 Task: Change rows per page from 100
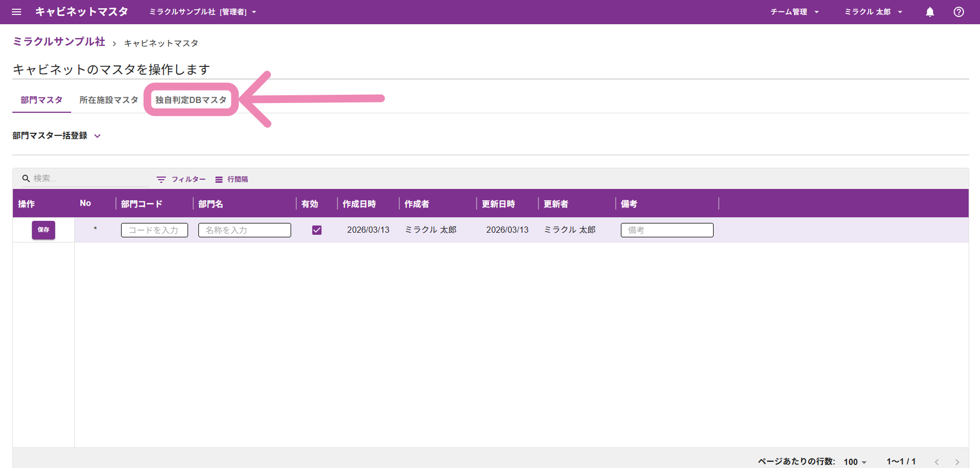coord(855,462)
